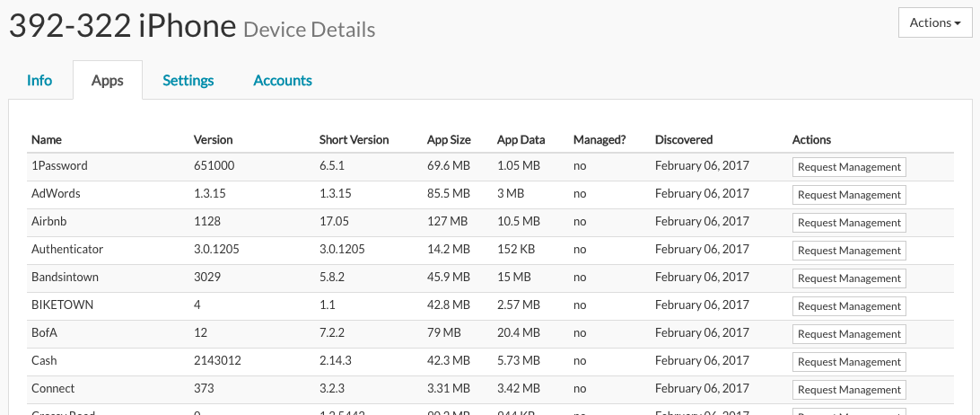The width and height of the screenshot is (980, 415).
Task: Click the App Size column header
Action: (x=449, y=139)
